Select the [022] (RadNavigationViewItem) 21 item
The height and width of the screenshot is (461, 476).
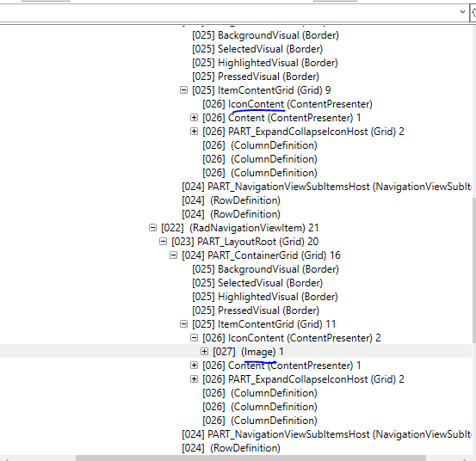240,228
